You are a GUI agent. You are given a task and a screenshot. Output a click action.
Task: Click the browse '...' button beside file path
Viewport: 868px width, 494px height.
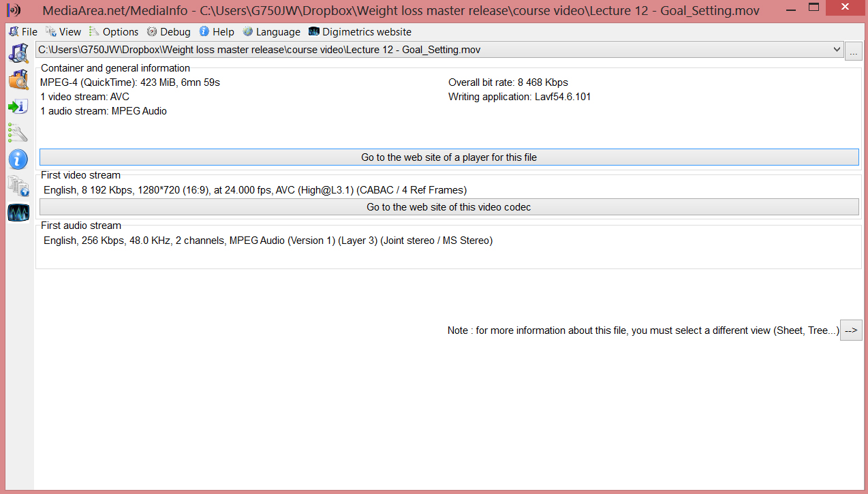point(854,51)
